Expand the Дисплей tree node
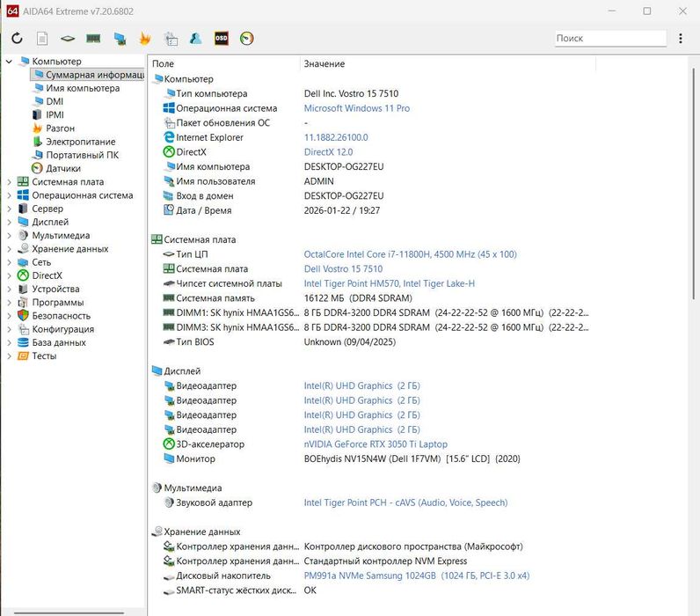The height and width of the screenshot is (616, 700). [9, 222]
